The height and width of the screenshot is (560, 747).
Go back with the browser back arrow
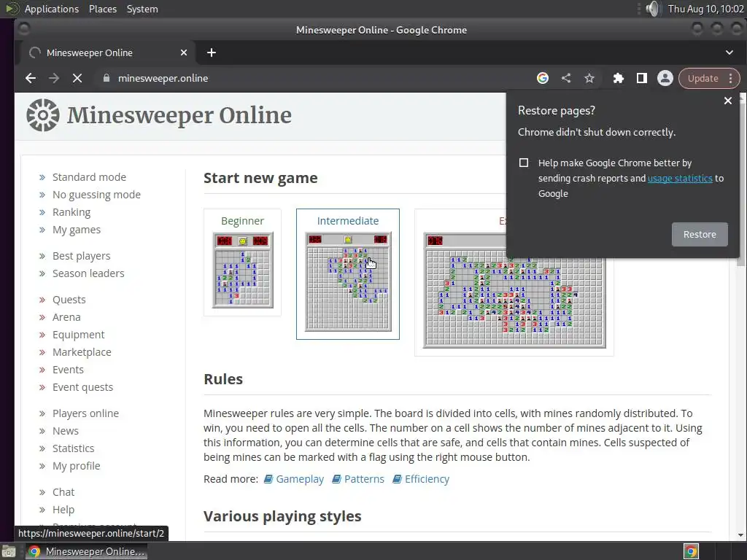point(31,78)
